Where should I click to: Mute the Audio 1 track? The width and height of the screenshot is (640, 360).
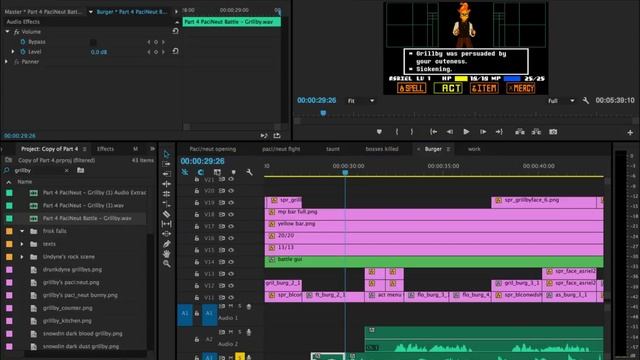tap(231, 306)
